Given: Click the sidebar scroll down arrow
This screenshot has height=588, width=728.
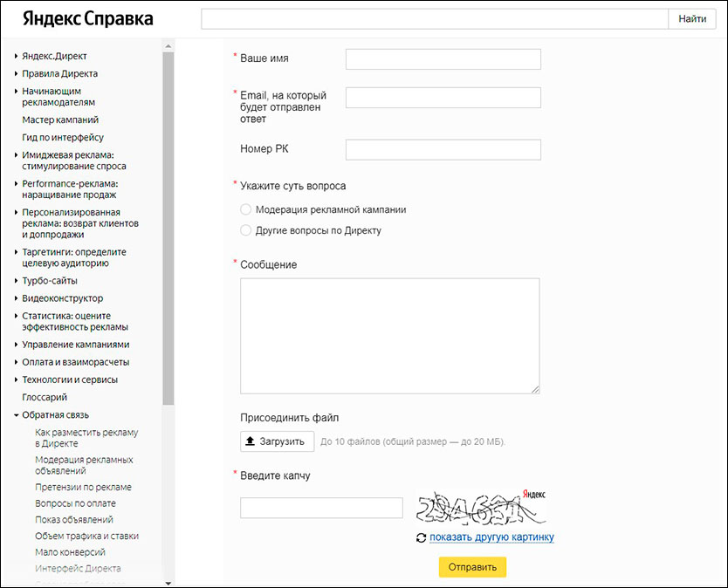Looking at the screenshot, I should point(168,584).
